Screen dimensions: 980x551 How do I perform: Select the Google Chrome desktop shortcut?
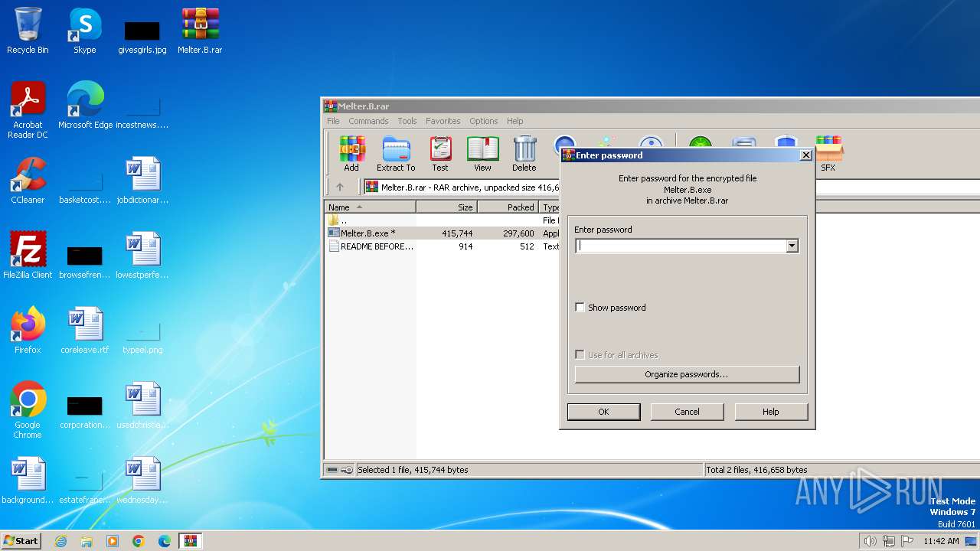coord(28,410)
